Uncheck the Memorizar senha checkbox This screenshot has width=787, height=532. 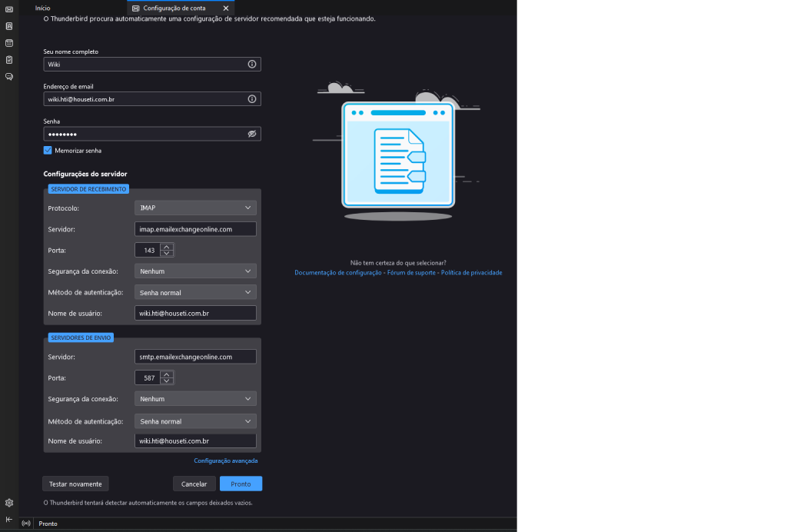click(48, 150)
